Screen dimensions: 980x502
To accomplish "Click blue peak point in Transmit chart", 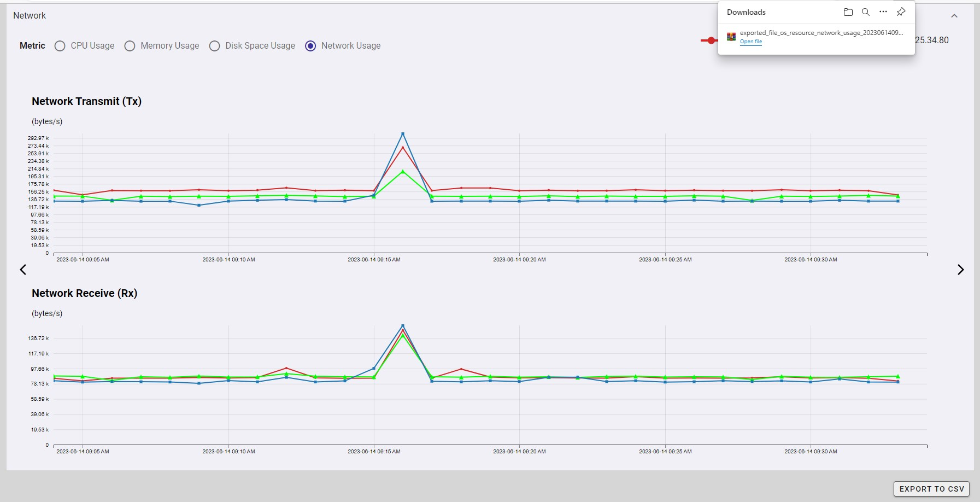I will pyautogui.click(x=403, y=133).
